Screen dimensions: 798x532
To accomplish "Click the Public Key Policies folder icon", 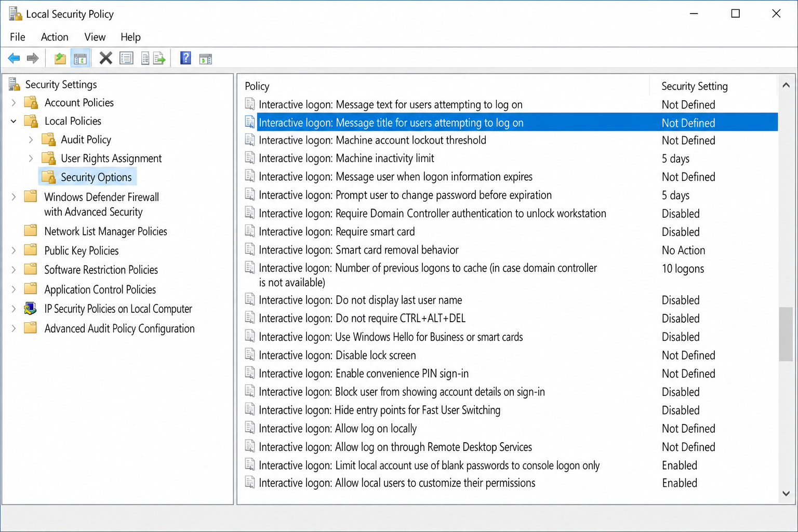I will 31,250.
